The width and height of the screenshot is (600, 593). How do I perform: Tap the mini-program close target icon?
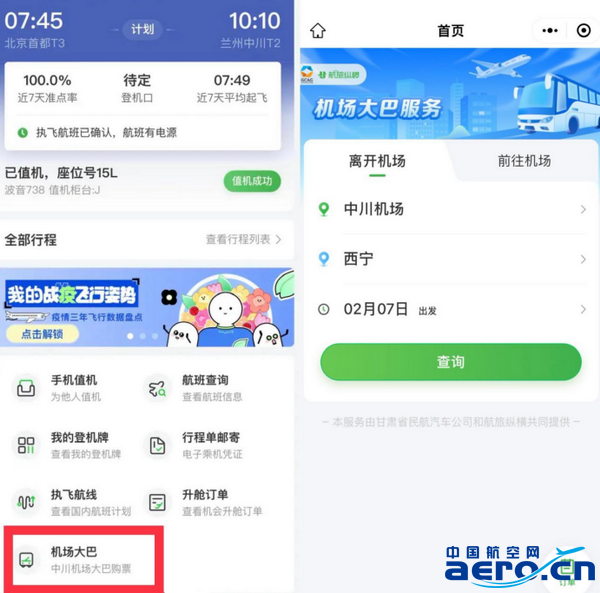coord(583,31)
